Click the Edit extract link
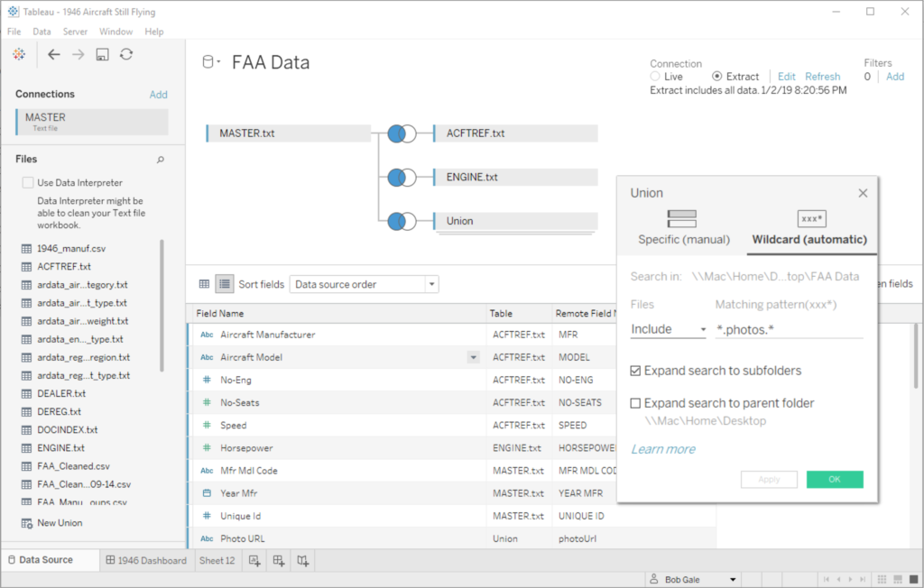 786,77
